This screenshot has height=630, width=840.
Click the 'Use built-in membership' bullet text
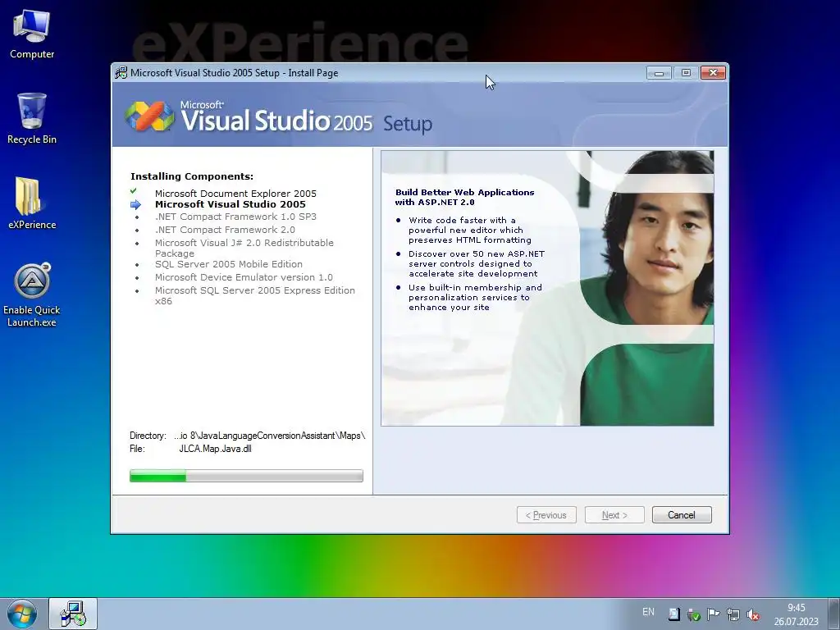pos(475,297)
